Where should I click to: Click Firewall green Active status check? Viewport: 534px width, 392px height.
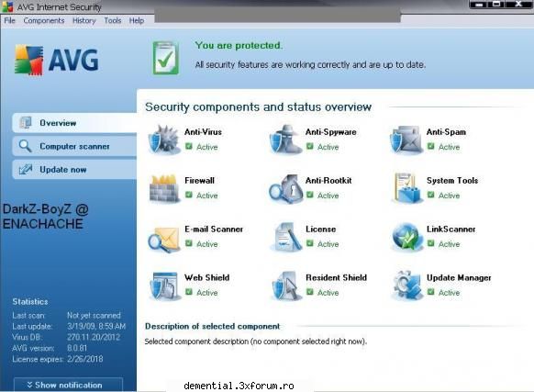pos(189,195)
